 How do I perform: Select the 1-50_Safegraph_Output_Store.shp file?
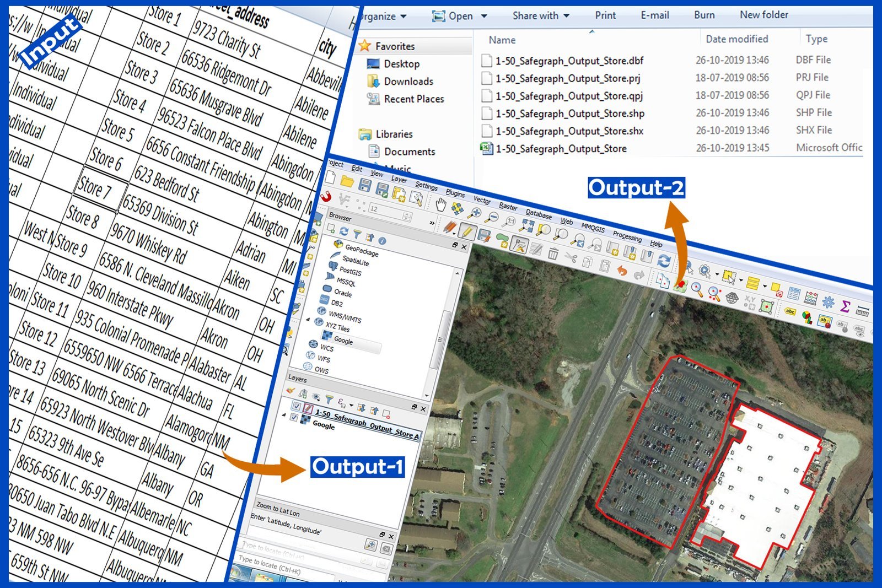pos(569,114)
